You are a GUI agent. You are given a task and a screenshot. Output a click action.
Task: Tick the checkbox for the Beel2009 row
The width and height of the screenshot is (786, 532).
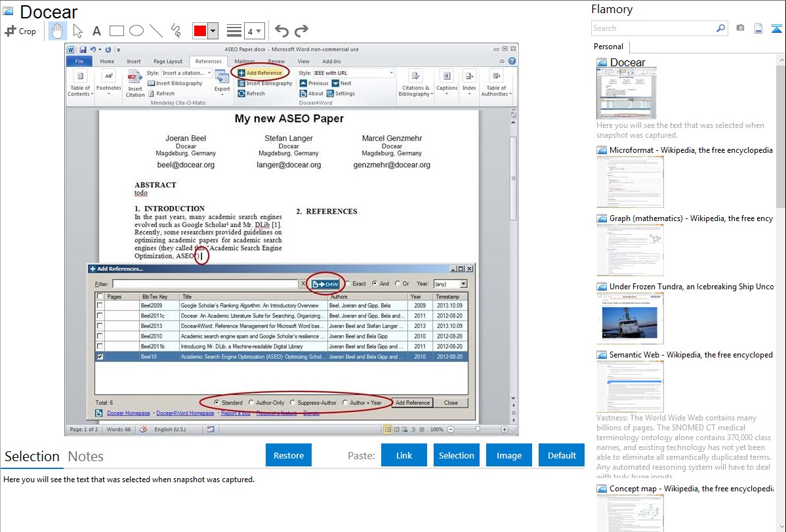click(x=100, y=306)
